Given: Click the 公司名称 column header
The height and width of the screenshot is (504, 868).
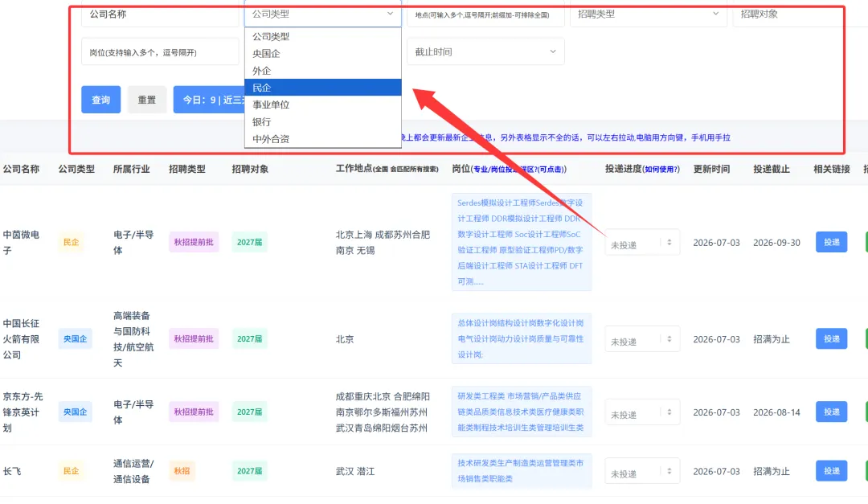Looking at the screenshot, I should (21, 169).
